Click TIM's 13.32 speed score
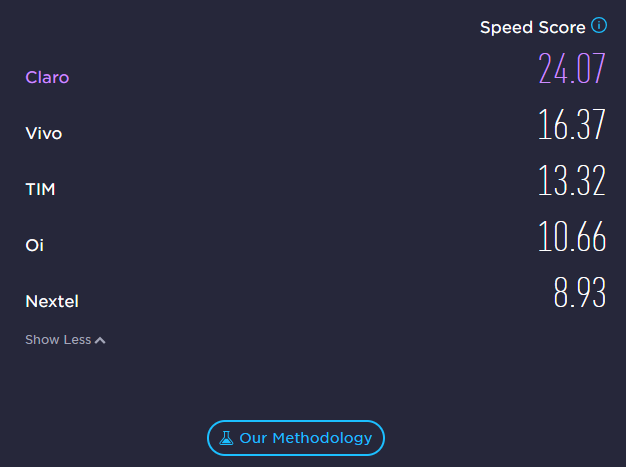 572,180
